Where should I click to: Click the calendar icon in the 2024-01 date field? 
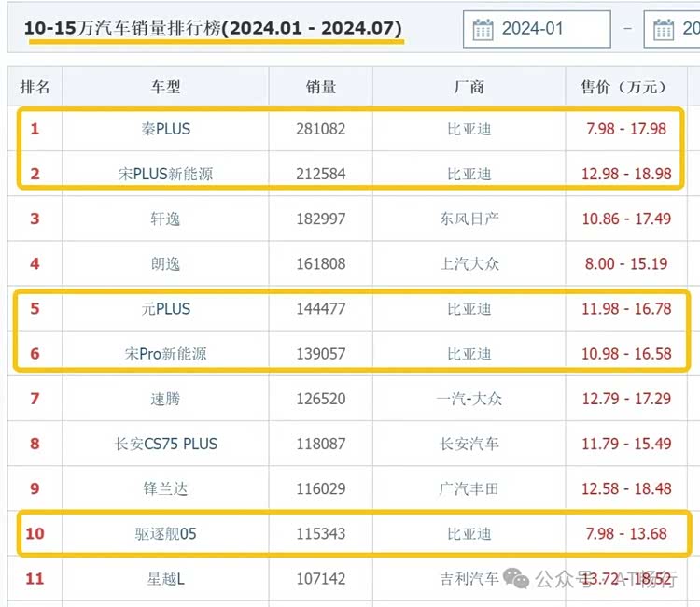(x=483, y=29)
